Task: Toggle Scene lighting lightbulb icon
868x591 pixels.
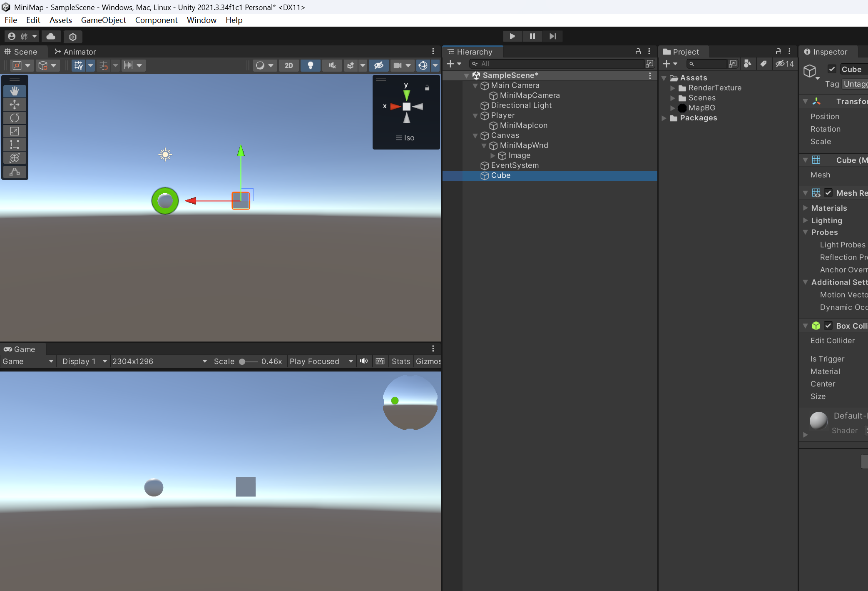Action: [310, 65]
